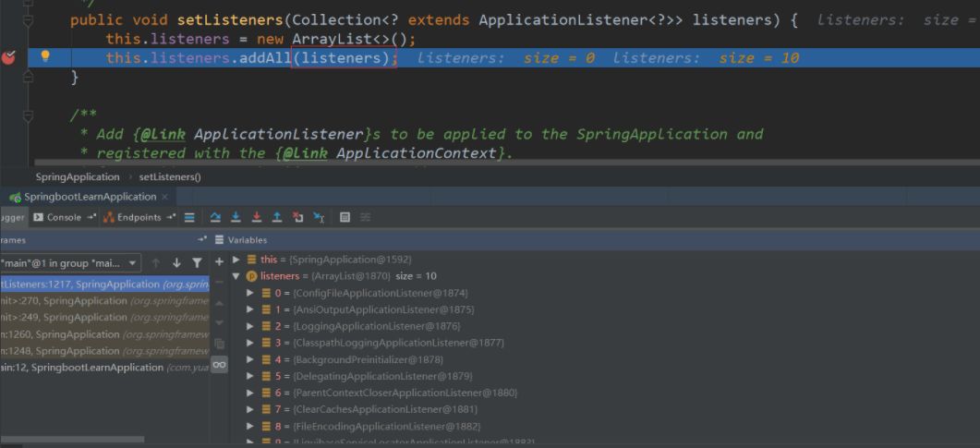Viewport: 980px width, 448px height.
Task: Select frame main:12, SpringbootLearnApplication
Action: pyautogui.click(x=104, y=368)
